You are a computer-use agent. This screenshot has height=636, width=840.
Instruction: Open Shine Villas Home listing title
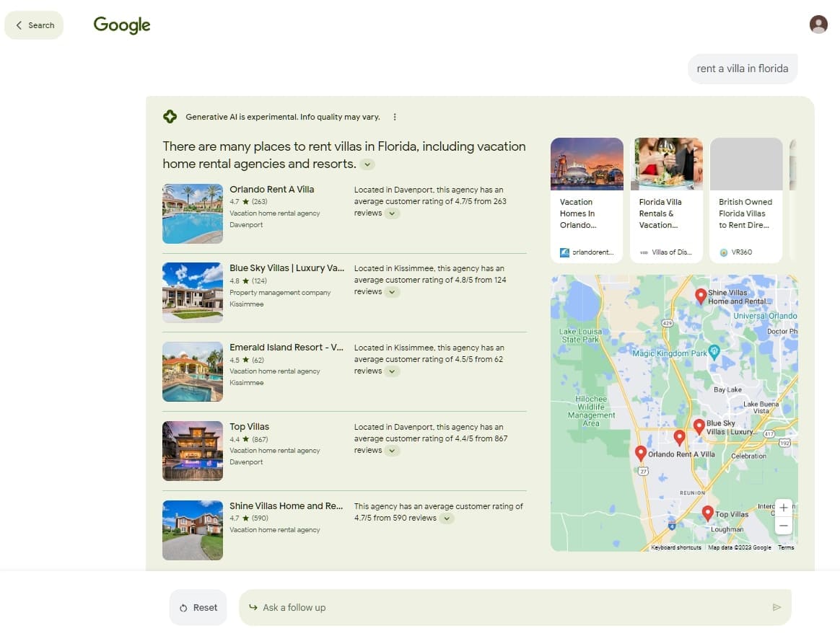tap(286, 505)
